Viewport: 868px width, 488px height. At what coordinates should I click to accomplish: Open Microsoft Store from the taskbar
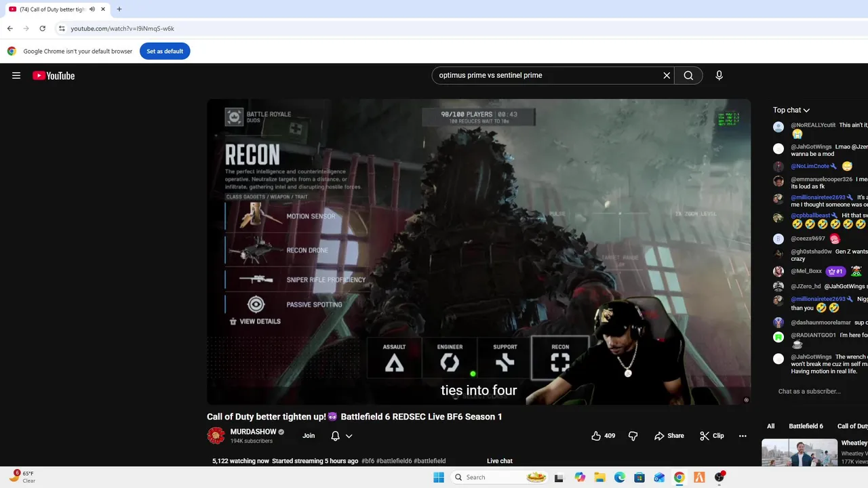[x=639, y=477]
